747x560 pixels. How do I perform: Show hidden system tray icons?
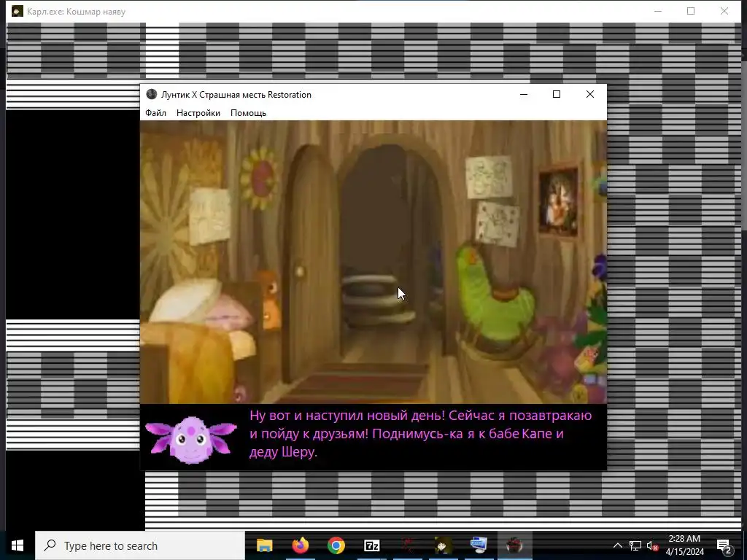(617, 545)
